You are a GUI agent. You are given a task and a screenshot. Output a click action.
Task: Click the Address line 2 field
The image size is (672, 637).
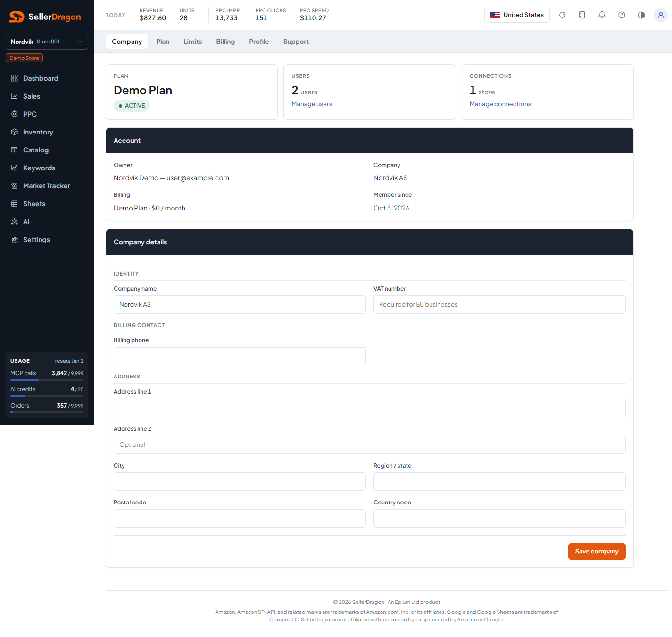click(370, 445)
